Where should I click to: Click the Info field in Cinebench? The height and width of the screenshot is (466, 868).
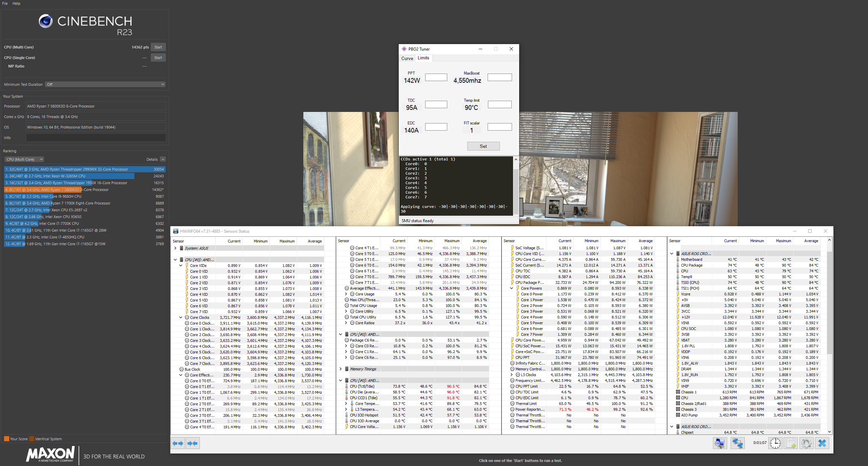pyautogui.click(x=96, y=138)
